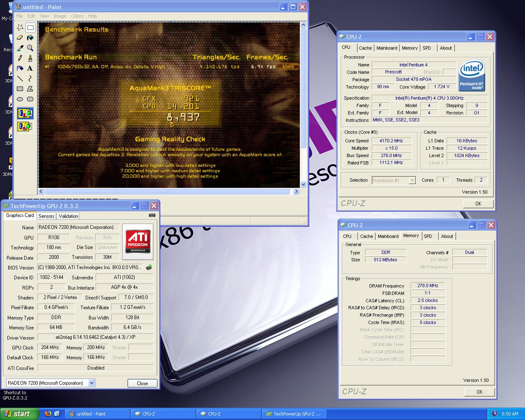Click the ATI Radeon logo in GPU-Z
This screenshot has height=420, width=525.
pos(138,242)
